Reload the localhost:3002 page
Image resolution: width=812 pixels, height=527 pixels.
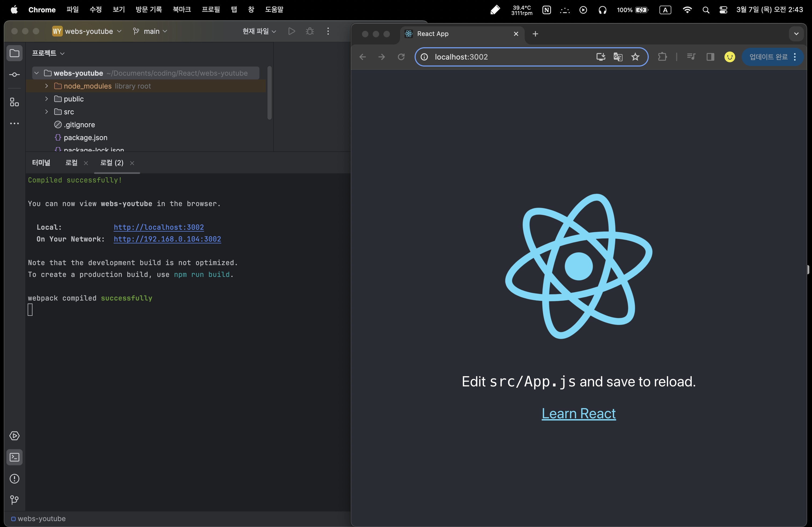(x=401, y=57)
